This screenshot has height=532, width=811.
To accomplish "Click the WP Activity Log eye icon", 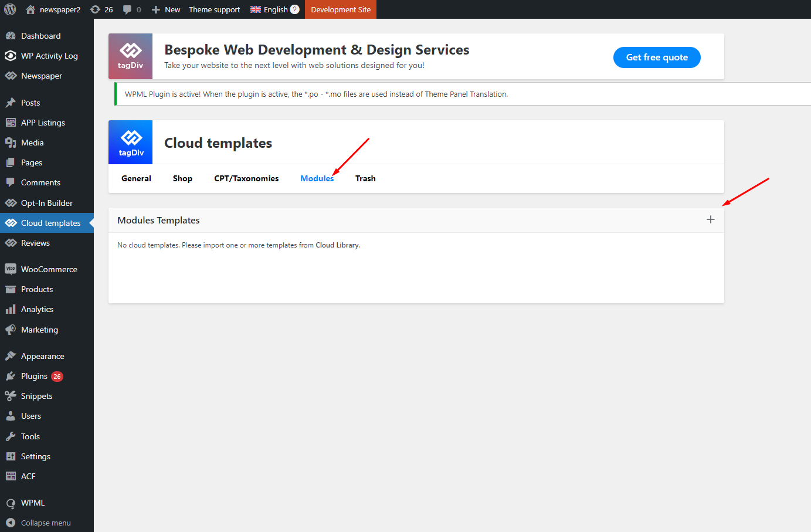I will coord(11,56).
